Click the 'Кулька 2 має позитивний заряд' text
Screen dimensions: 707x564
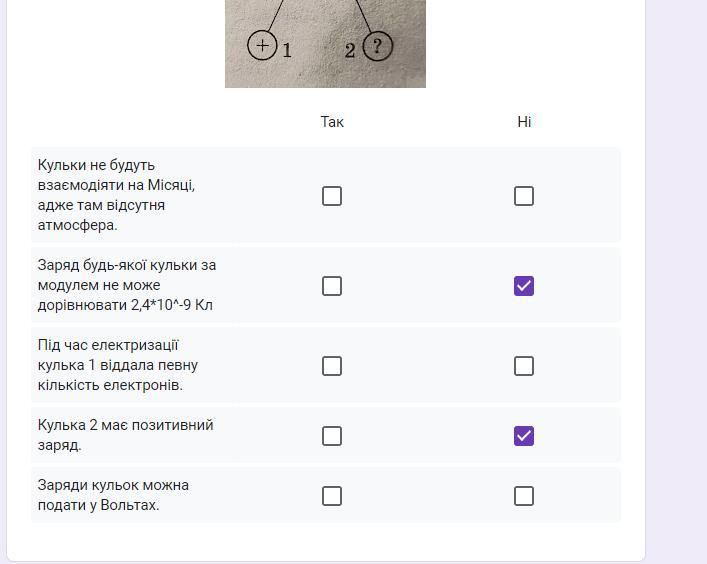pyautogui.click(x=125, y=435)
